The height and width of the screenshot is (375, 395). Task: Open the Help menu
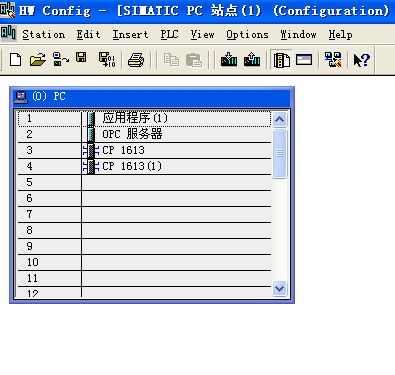pyautogui.click(x=340, y=34)
